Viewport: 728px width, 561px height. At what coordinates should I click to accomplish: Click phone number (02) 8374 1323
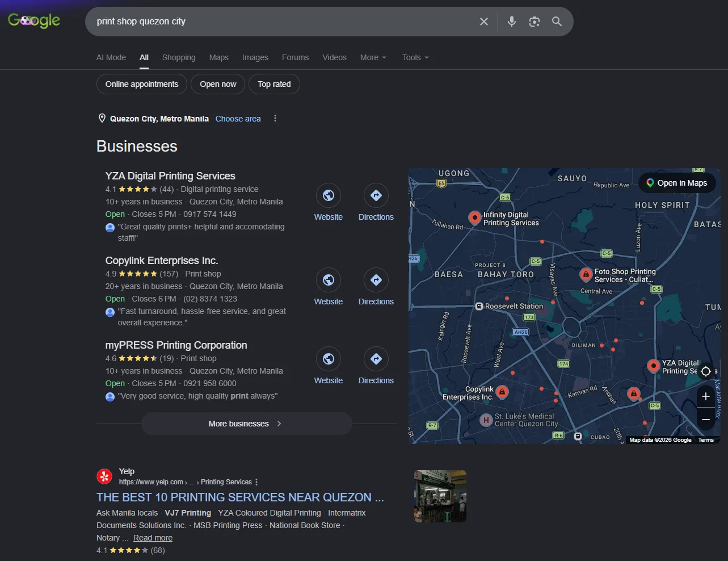click(x=210, y=299)
